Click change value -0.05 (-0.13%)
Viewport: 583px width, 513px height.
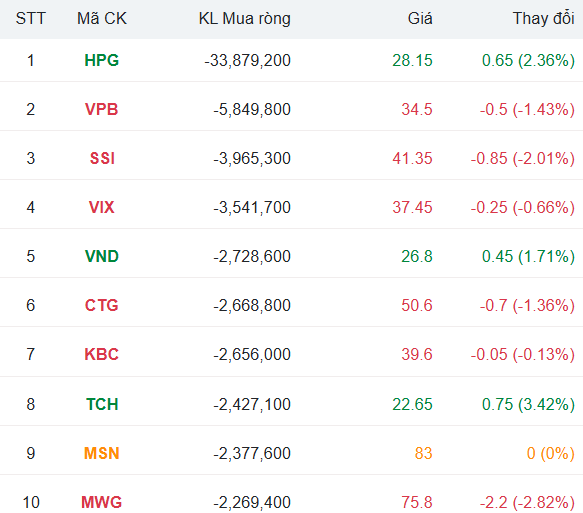coord(523,354)
